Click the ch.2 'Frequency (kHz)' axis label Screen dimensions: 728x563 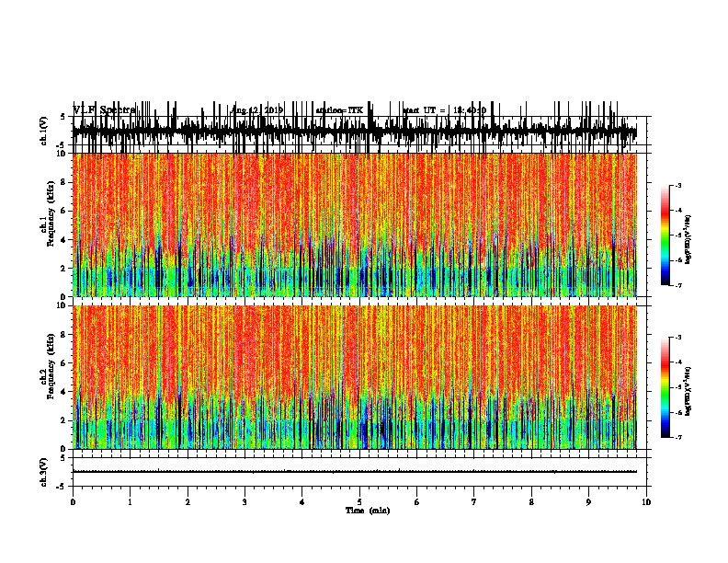click(51, 366)
